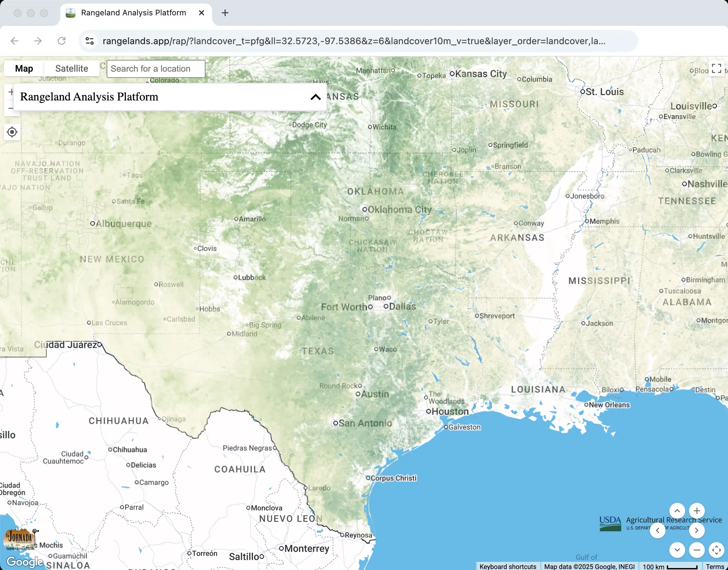
Task: Reload the page
Action: [x=62, y=41]
